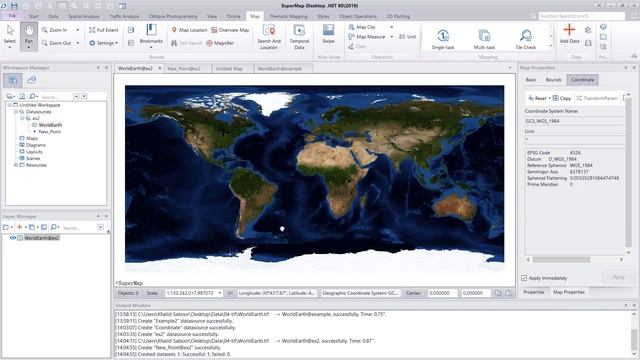
Task: Select the WorldEarth dataset in tree
Action: 50,125
